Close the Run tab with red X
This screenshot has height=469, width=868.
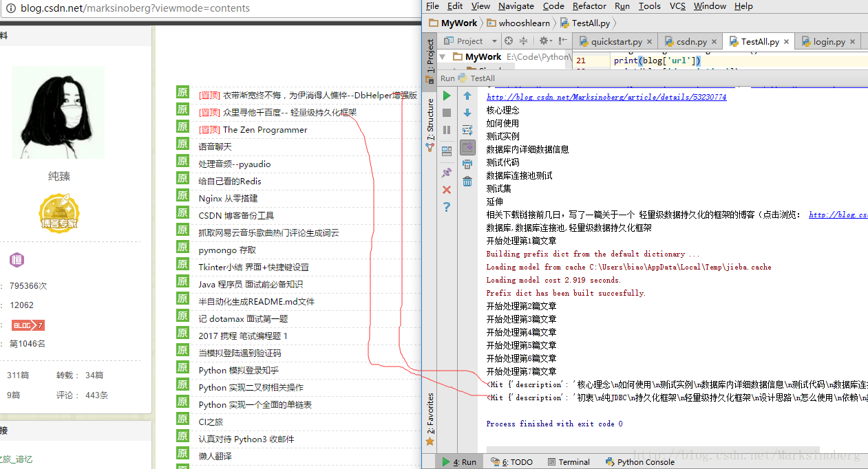click(x=447, y=190)
